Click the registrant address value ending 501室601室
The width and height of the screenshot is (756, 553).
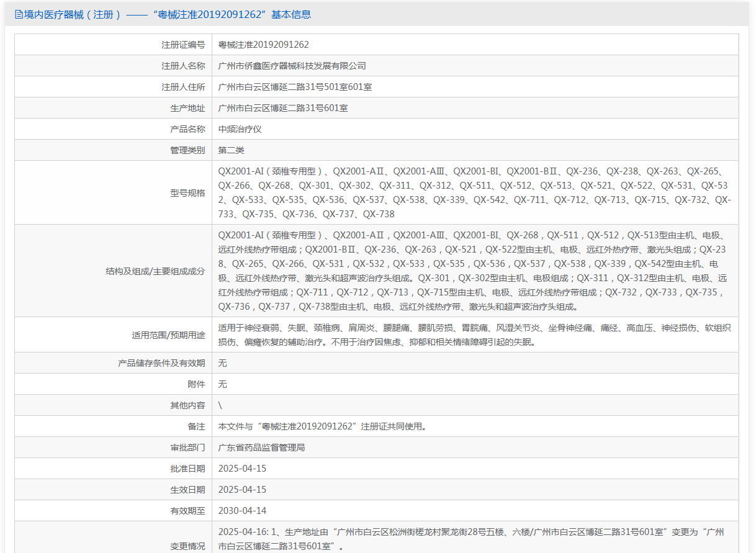click(x=295, y=87)
